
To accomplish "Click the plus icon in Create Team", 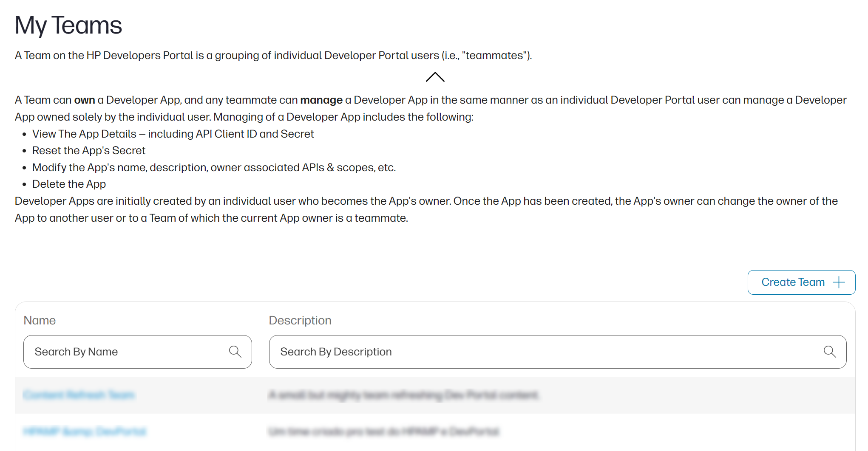I will click(x=839, y=282).
